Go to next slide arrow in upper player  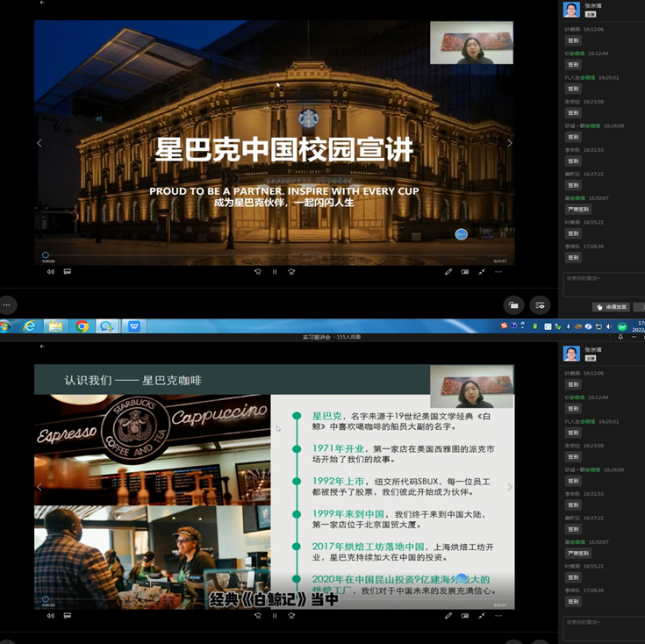[510, 143]
